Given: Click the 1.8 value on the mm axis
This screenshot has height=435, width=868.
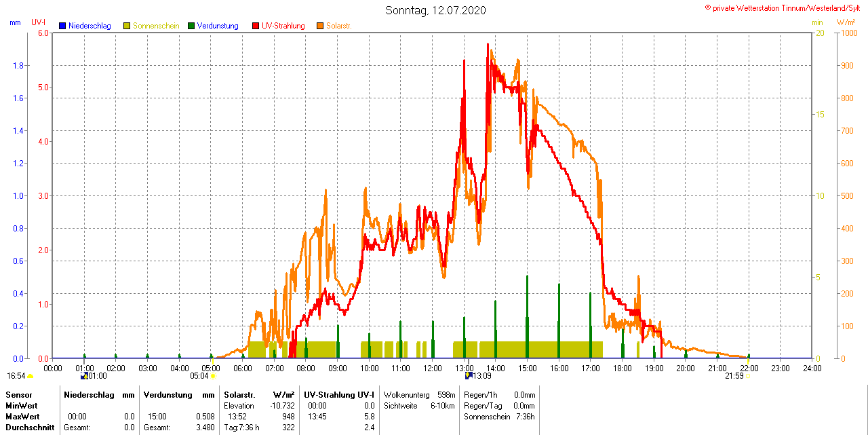Looking at the screenshot, I should coord(19,66).
